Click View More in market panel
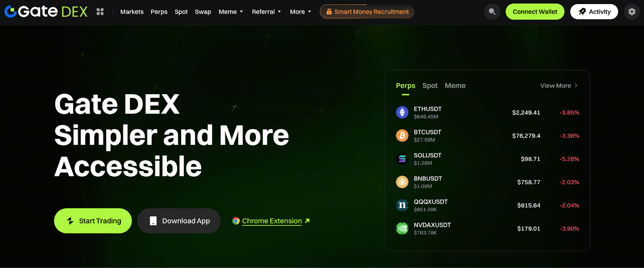The height and width of the screenshot is (268, 644). 559,86
